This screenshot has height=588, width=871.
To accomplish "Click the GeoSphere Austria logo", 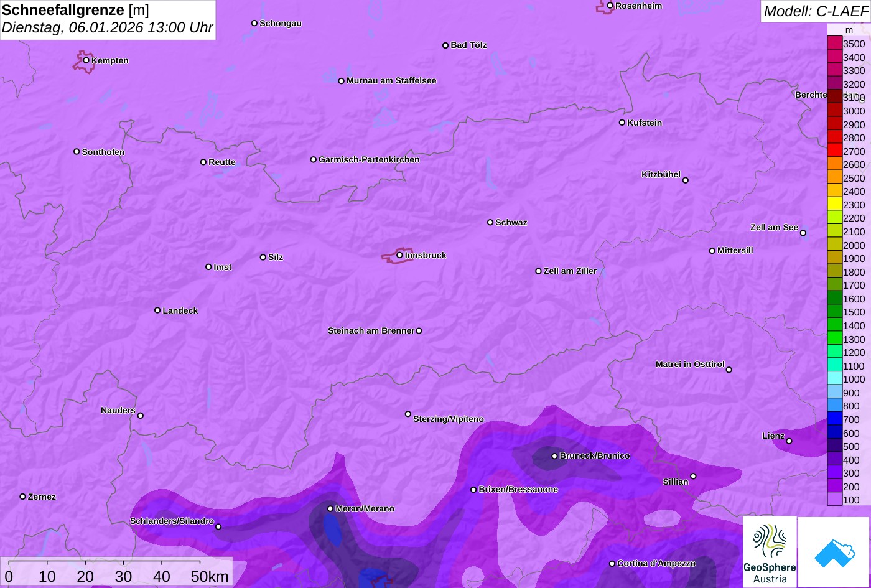I will tap(770, 551).
